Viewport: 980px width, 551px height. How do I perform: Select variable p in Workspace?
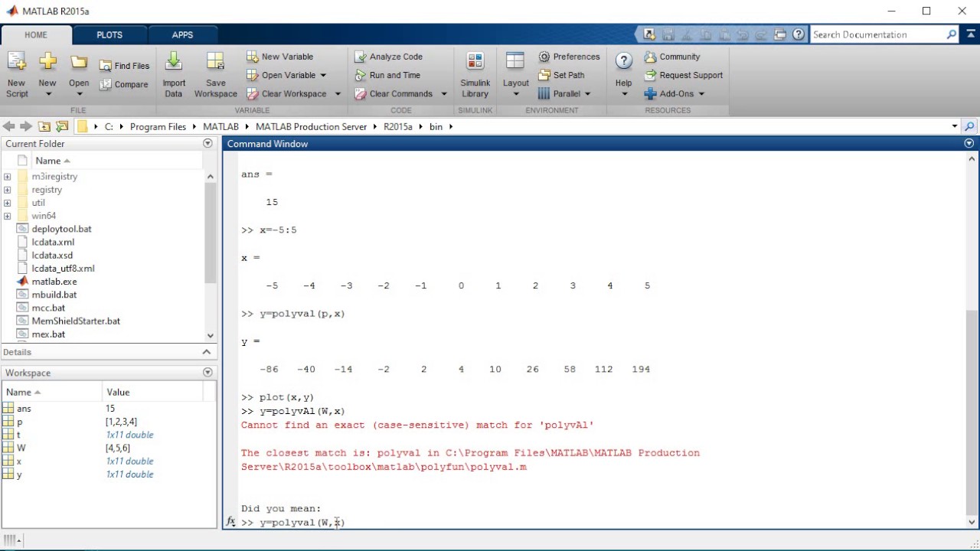pos(20,422)
